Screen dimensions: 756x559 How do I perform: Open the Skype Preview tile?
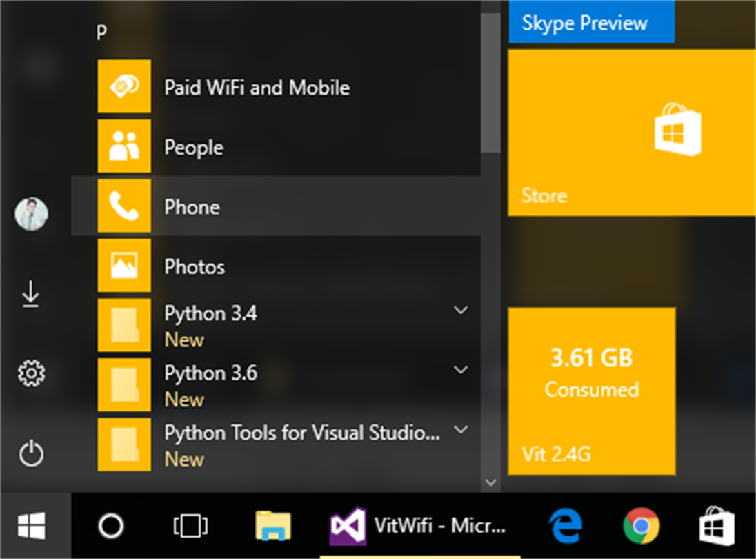point(592,21)
